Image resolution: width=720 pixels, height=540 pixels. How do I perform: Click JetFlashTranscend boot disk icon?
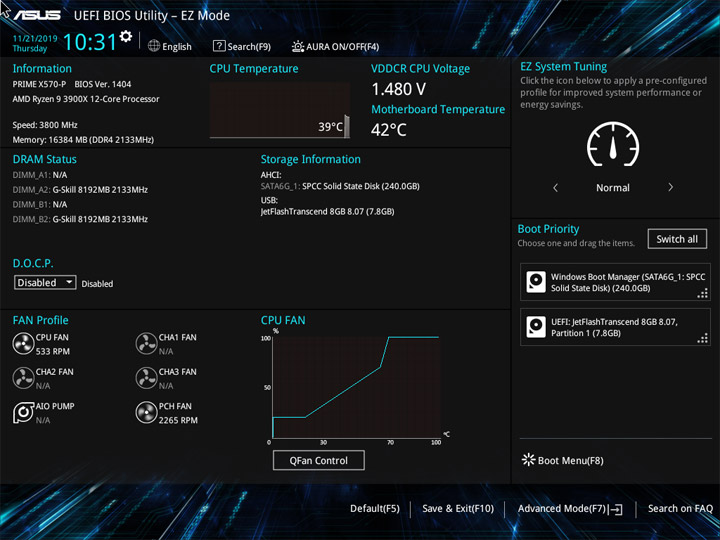pyautogui.click(x=536, y=327)
